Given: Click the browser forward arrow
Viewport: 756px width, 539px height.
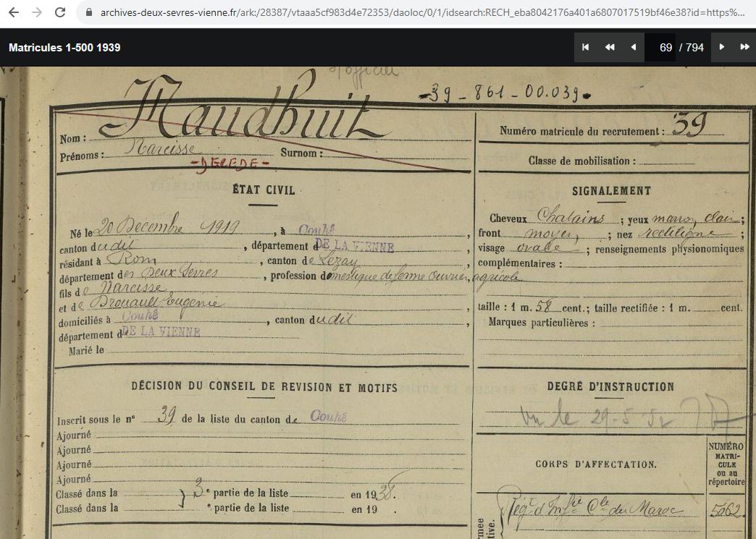Looking at the screenshot, I should 37,12.
